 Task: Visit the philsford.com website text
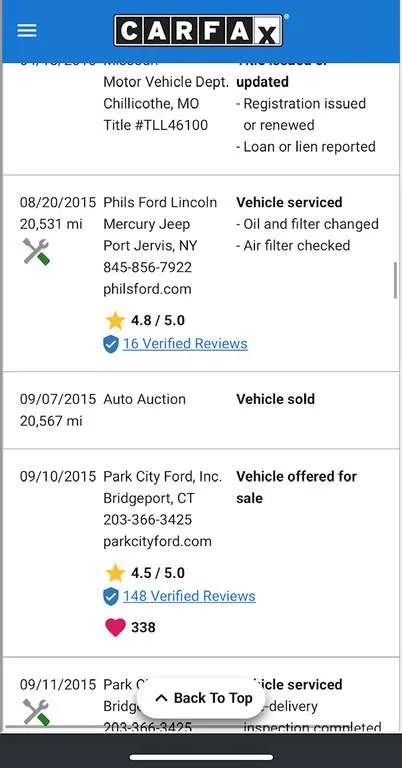(x=147, y=289)
